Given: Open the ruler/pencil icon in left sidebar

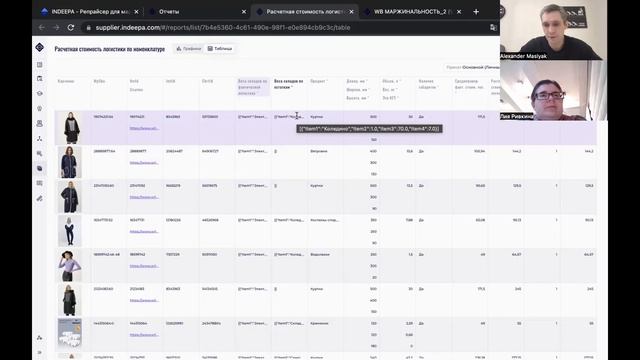Looking at the screenshot, I should [x=40, y=198].
